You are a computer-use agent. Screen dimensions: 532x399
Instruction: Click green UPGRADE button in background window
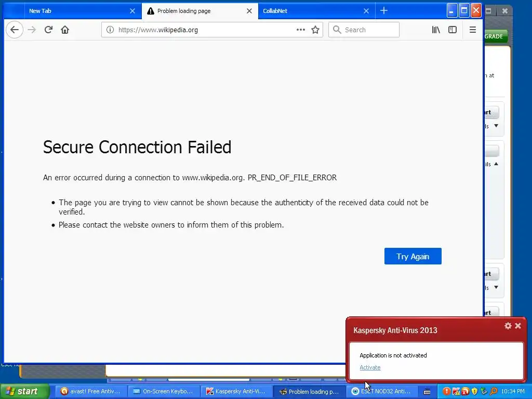point(496,36)
